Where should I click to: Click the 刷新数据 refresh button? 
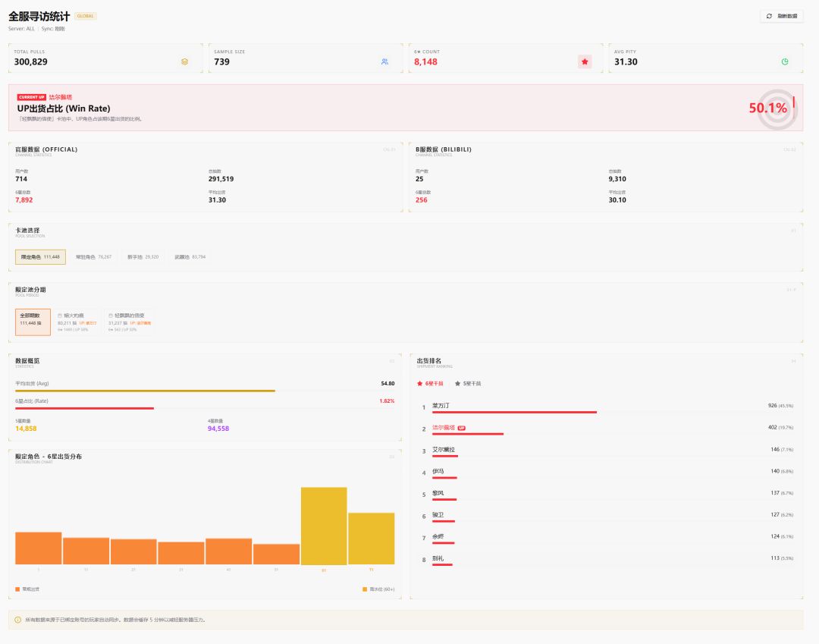782,16
